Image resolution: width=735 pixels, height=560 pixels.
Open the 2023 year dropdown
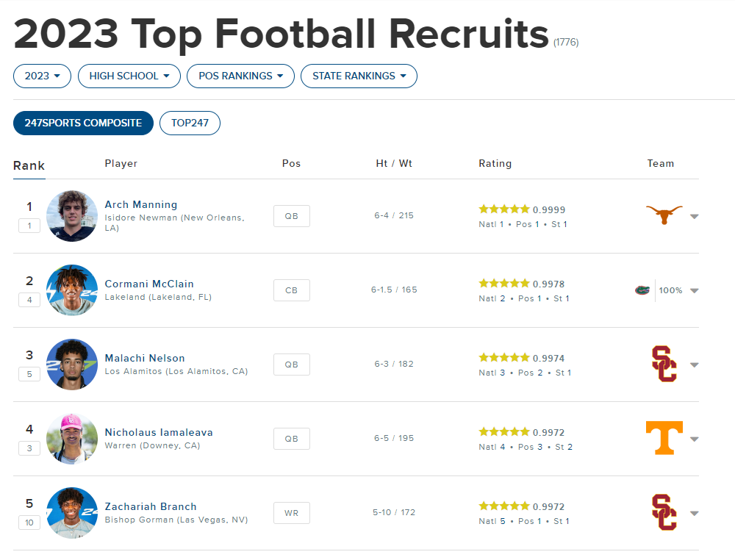42,76
